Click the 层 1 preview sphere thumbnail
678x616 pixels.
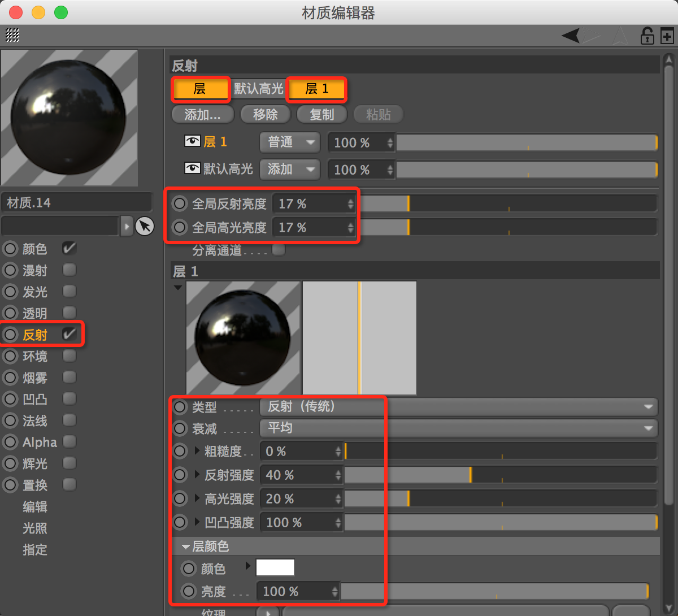coord(243,338)
